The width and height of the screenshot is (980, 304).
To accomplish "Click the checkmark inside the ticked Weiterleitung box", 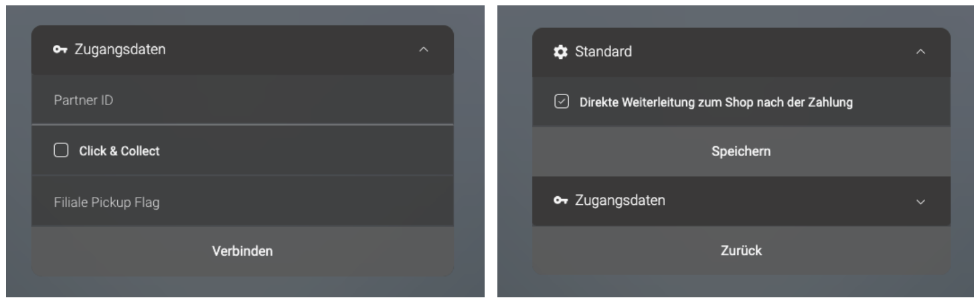I will click(561, 102).
